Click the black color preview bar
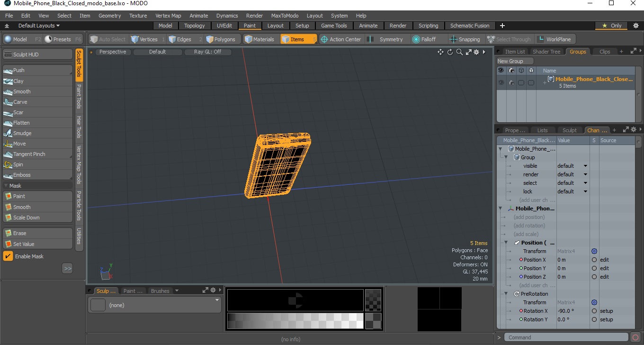The height and width of the screenshot is (345, 644). point(295,300)
